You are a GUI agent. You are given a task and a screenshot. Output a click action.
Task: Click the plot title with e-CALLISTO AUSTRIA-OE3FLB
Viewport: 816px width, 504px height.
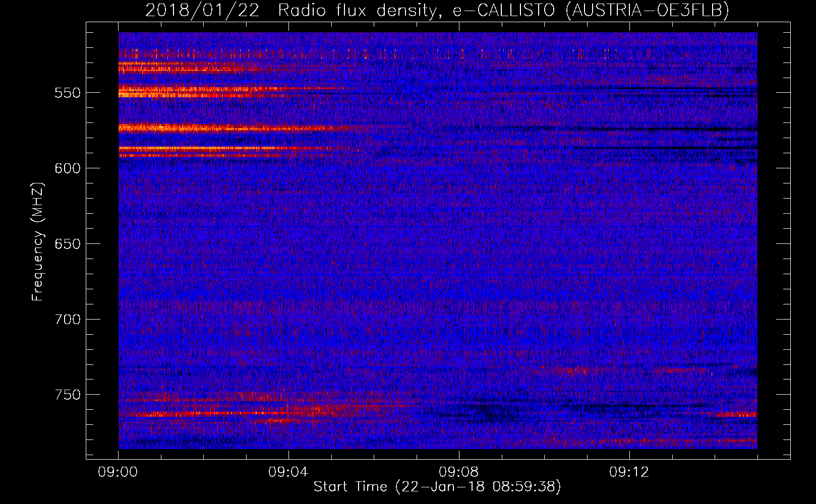(437, 10)
